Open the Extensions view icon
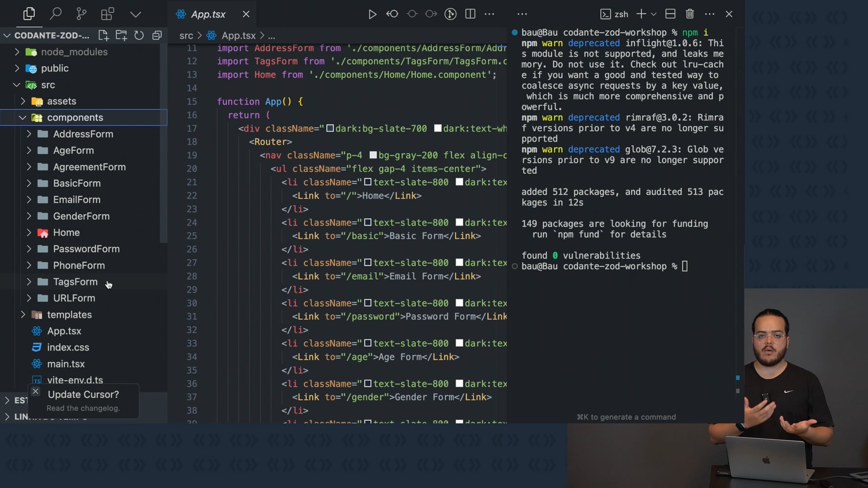868x488 pixels. (x=108, y=14)
